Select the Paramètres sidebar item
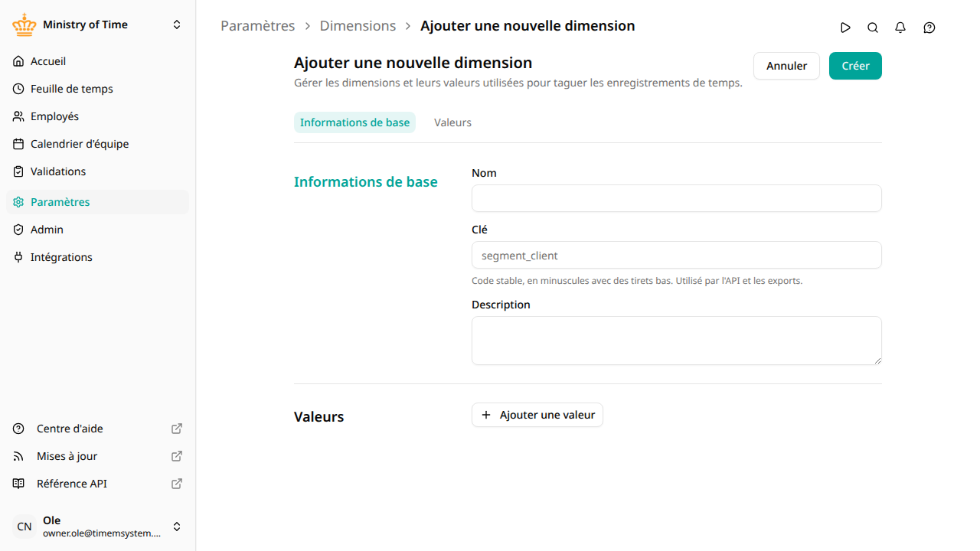 click(97, 202)
